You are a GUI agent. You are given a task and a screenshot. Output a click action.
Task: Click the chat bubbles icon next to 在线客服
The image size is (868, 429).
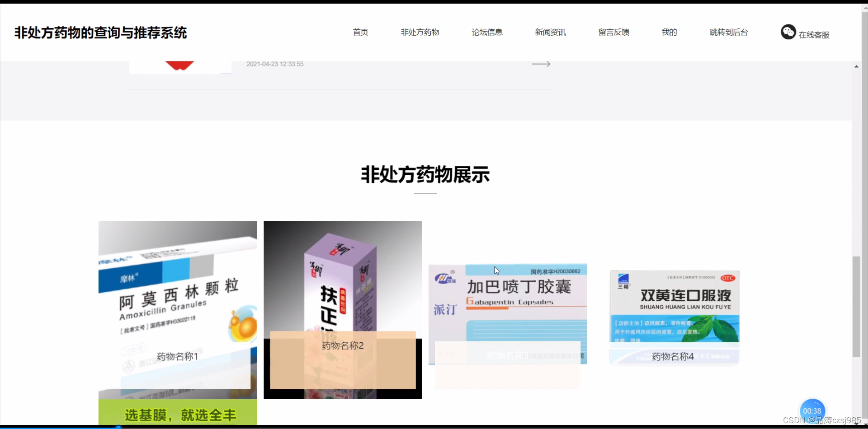click(788, 32)
